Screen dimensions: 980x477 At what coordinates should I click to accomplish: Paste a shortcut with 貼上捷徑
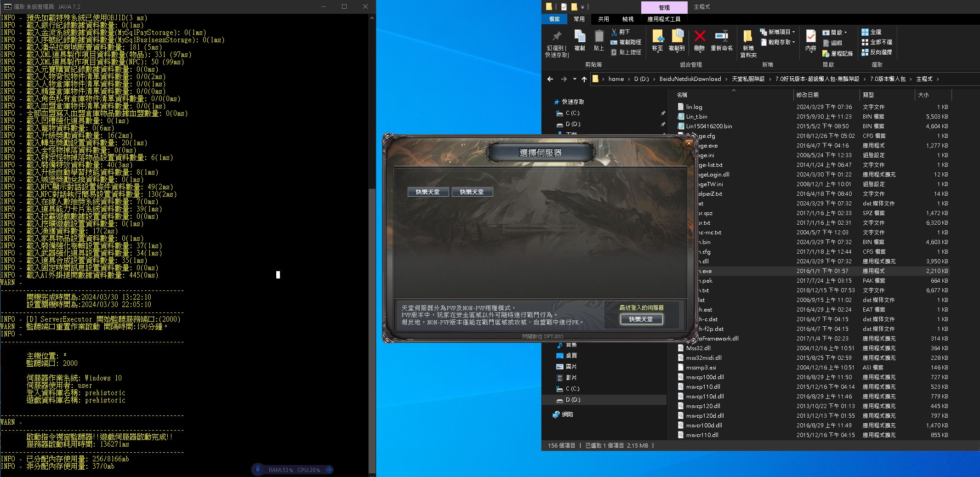coord(626,52)
